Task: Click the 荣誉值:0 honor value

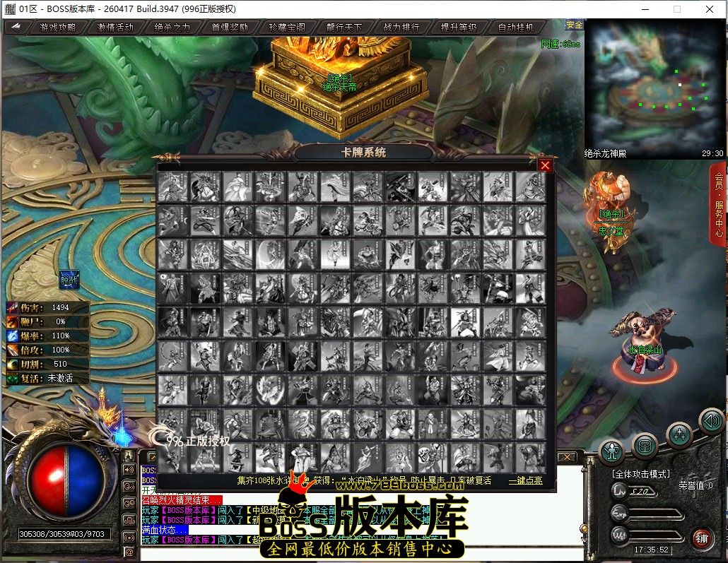Action: pyautogui.click(x=696, y=485)
